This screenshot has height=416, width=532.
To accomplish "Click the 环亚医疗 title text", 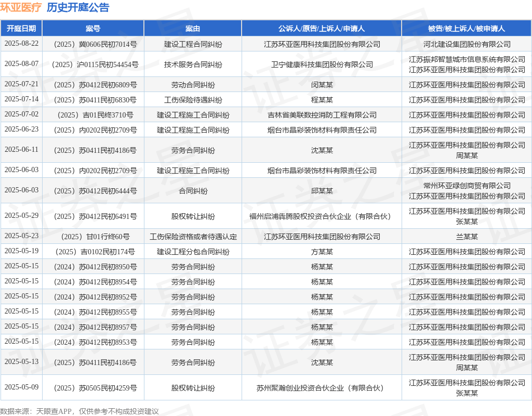I will [x=21, y=7].
